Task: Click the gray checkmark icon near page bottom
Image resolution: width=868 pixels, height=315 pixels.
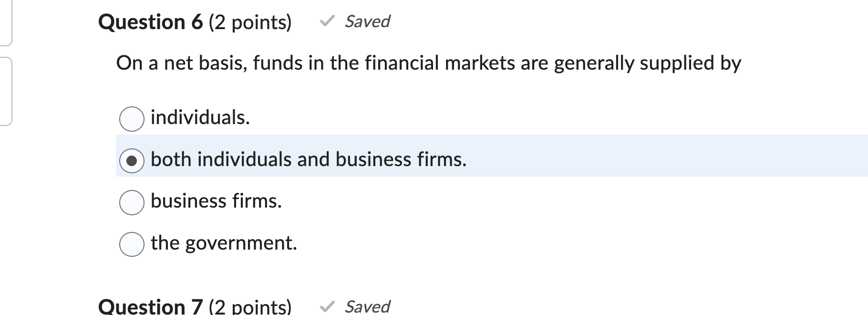Action: pos(327,307)
